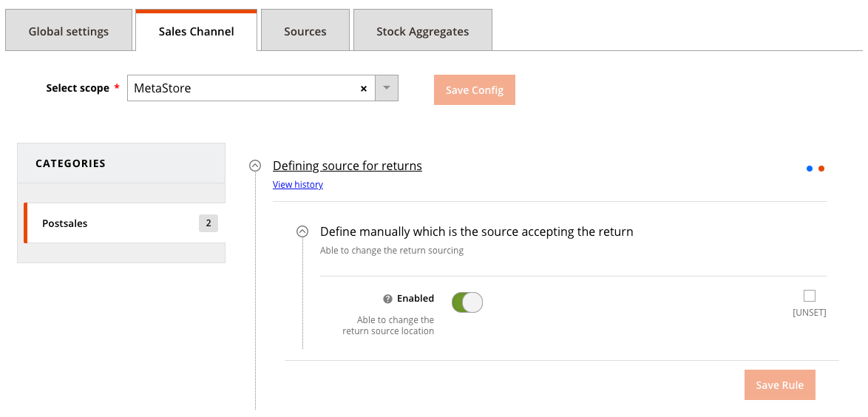Collapse the Define manually rule expander
The height and width of the screenshot is (417, 868).
click(x=302, y=231)
